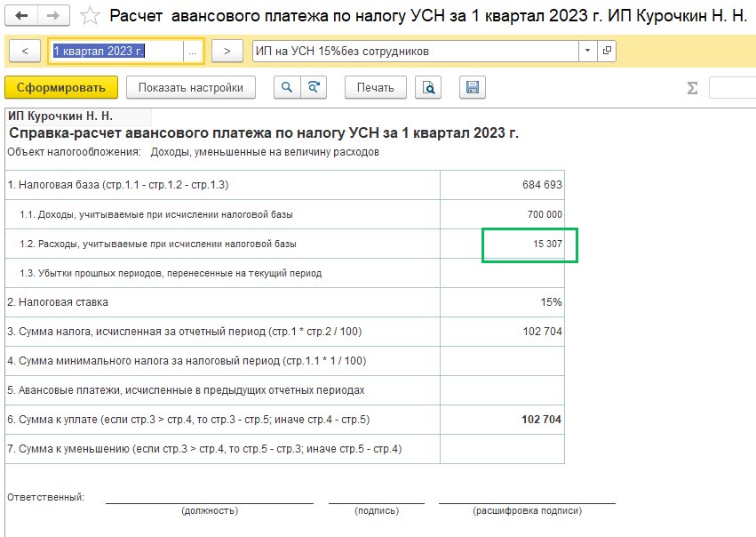The height and width of the screenshot is (537, 756).
Task: Click the Сформировать button
Action: [60, 87]
